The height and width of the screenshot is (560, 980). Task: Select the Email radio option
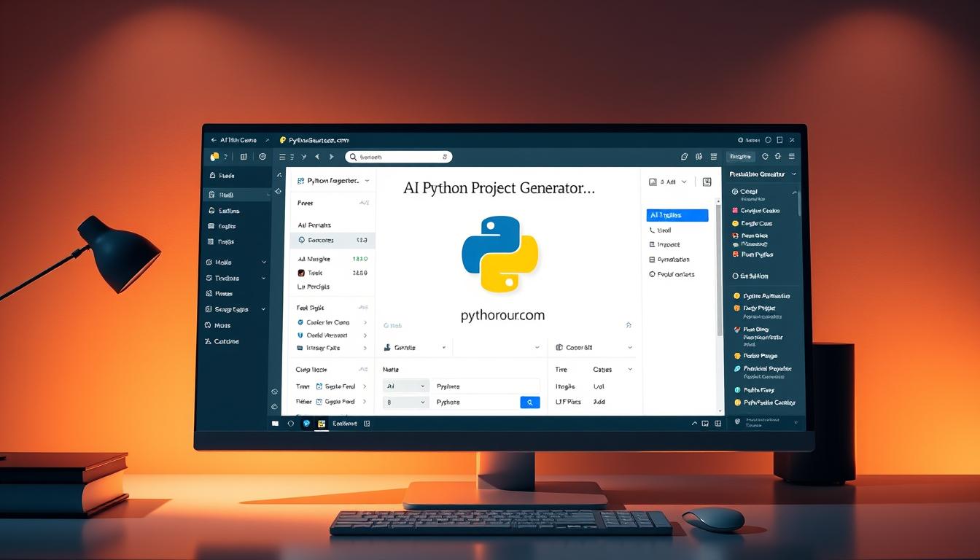click(664, 230)
